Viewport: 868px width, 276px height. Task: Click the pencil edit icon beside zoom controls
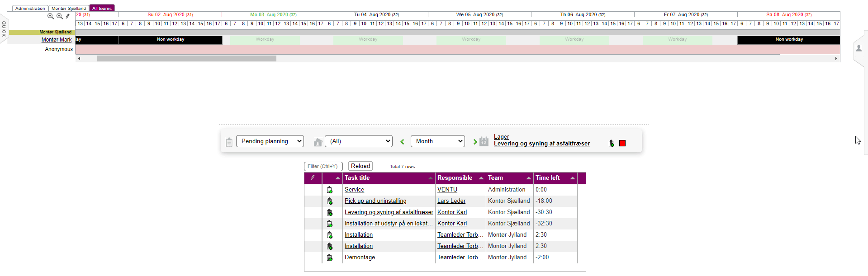pos(68,16)
